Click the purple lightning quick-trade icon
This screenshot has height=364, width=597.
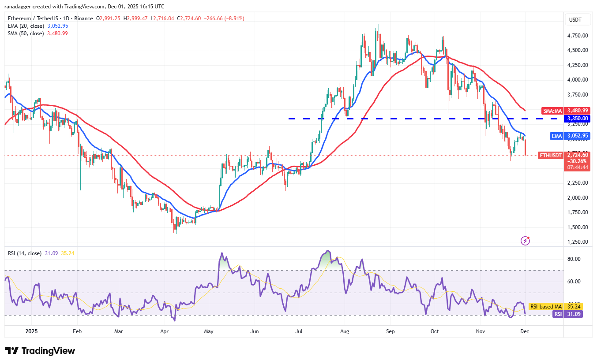click(525, 240)
